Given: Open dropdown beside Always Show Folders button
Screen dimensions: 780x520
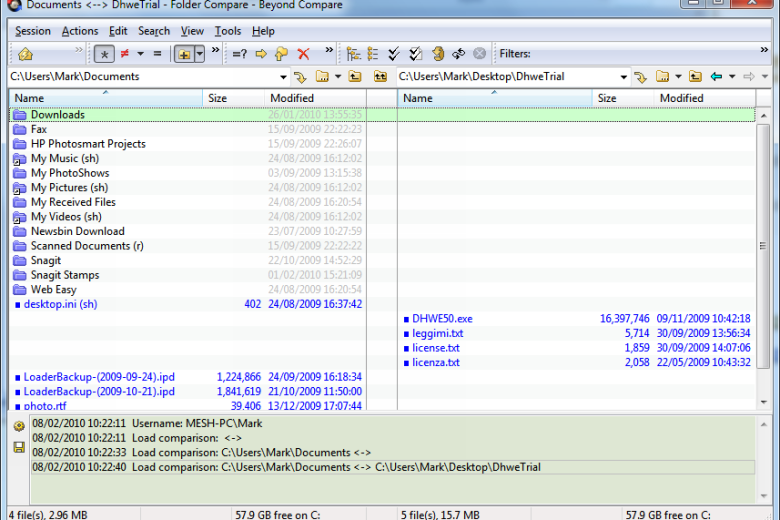Looking at the screenshot, I should click(x=199, y=54).
